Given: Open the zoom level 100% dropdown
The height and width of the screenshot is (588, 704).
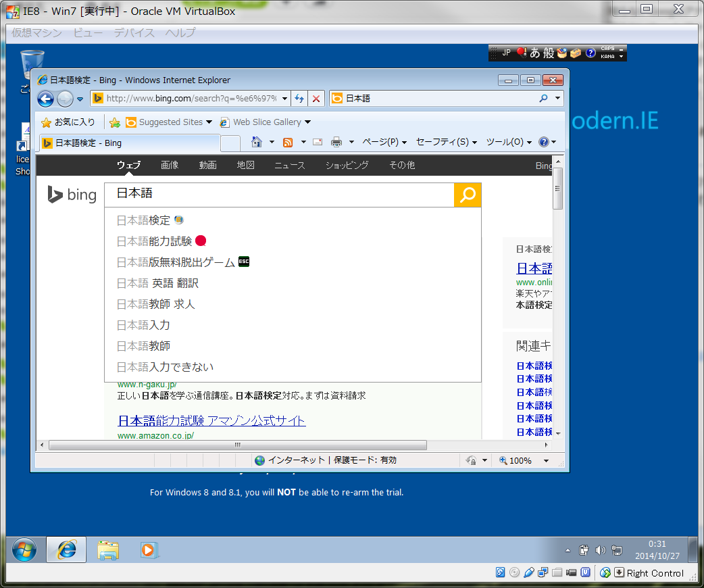Looking at the screenshot, I should click(x=546, y=460).
